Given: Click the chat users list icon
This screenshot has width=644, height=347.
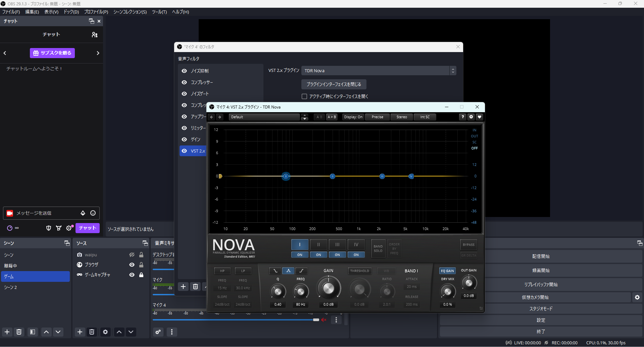Looking at the screenshot, I should [95, 35].
